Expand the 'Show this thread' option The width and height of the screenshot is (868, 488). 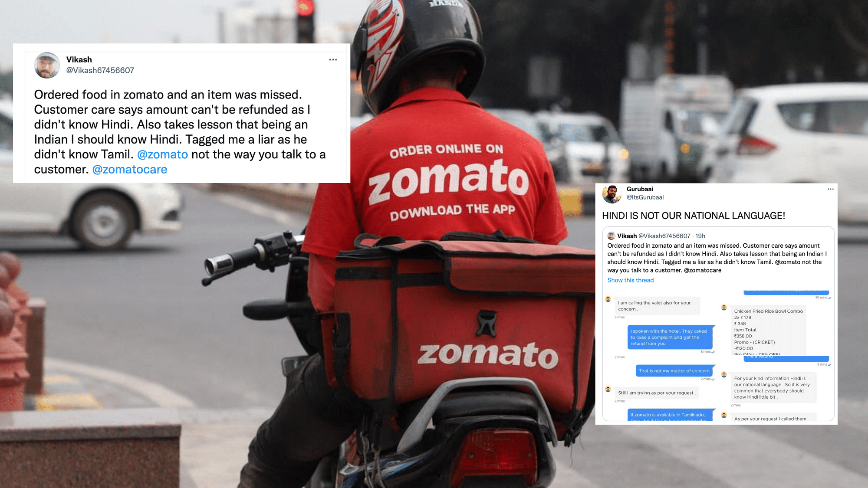630,280
